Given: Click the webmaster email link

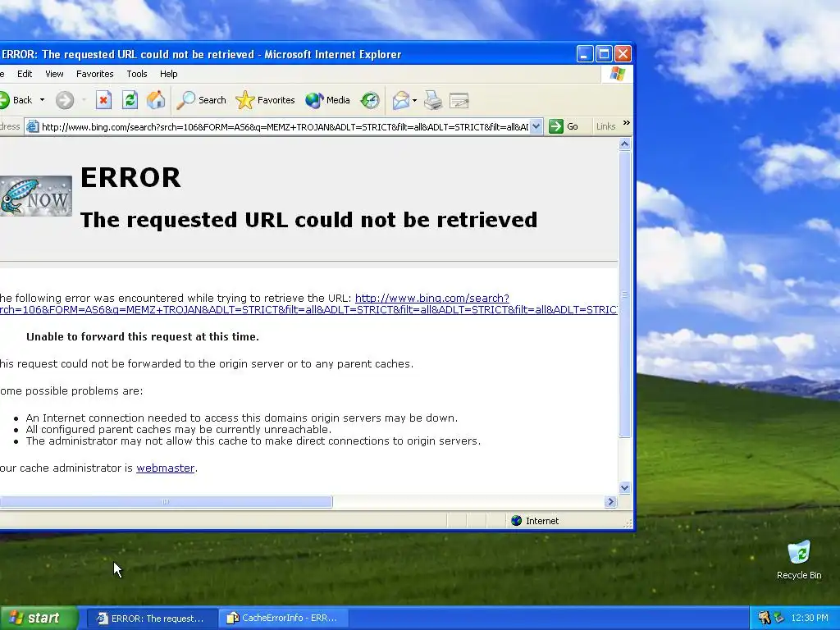Looking at the screenshot, I should pyautogui.click(x=165, y=468).
